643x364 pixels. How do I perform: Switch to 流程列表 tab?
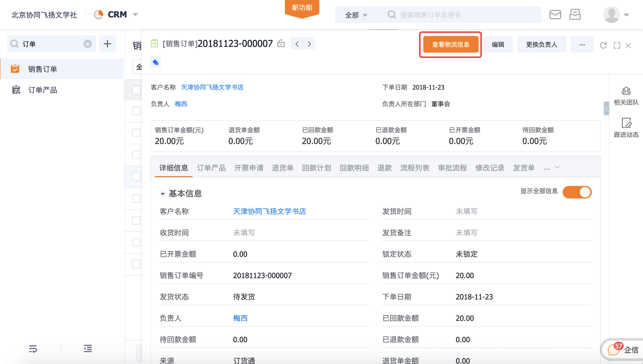point(415,168)
